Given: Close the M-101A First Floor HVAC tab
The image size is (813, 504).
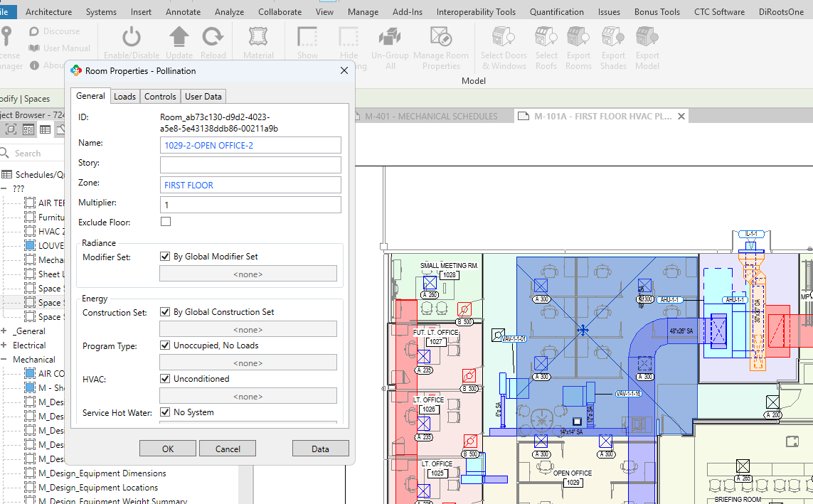Looking at the screenshot, I should (681, 116).
